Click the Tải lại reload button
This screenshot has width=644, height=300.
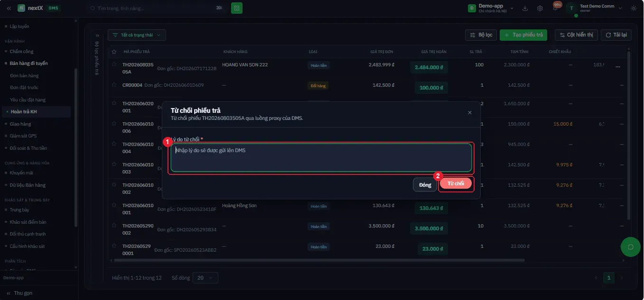616,35
